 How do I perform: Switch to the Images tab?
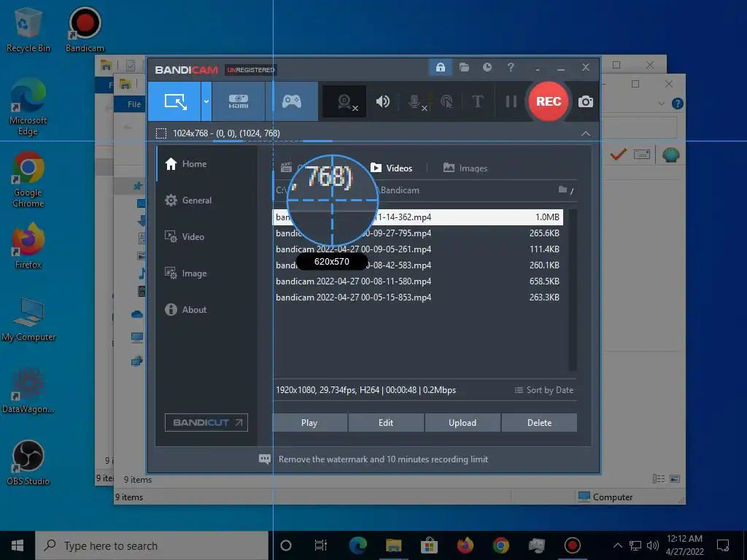[465, 168]
